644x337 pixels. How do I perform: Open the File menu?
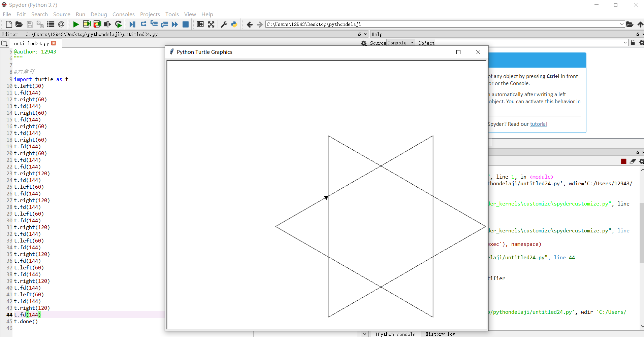7,14
